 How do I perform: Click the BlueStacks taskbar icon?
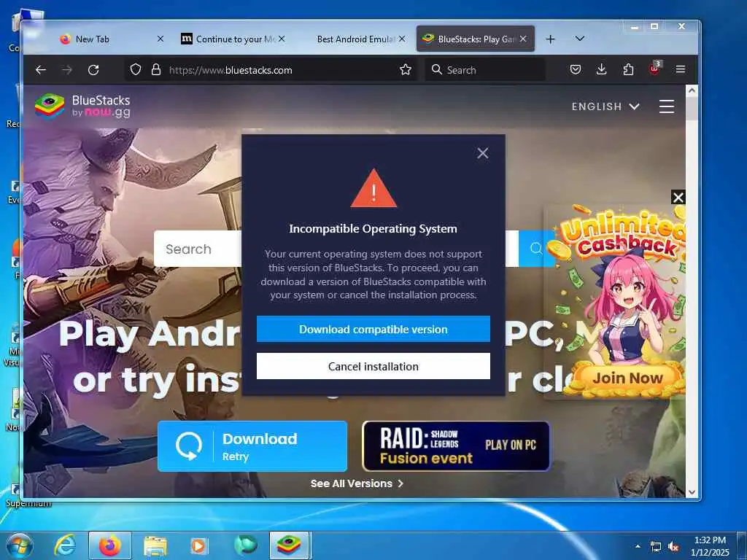pyautogui.click(x=290, y=545)
